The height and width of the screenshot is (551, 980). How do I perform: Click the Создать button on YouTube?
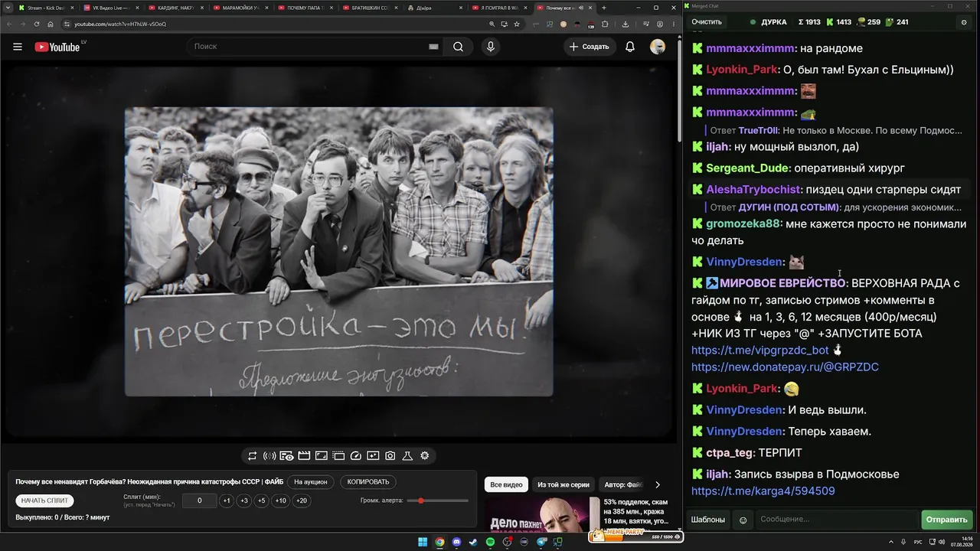point(589,47)
